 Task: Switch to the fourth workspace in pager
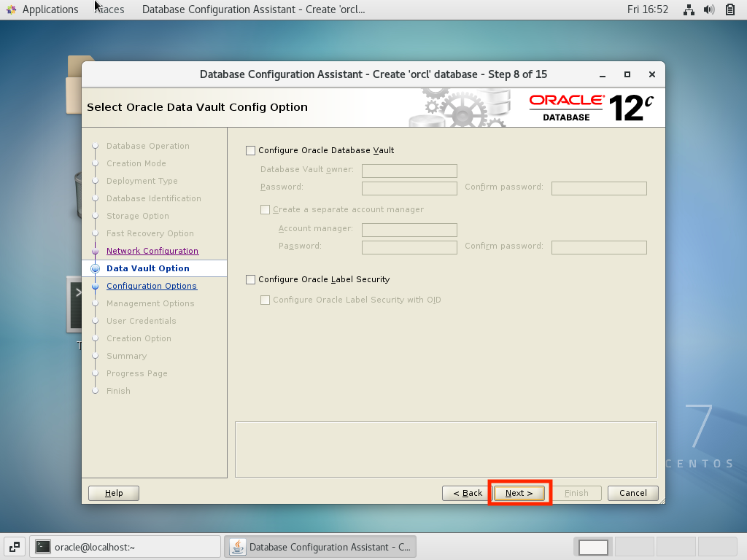tap(718, 547)
